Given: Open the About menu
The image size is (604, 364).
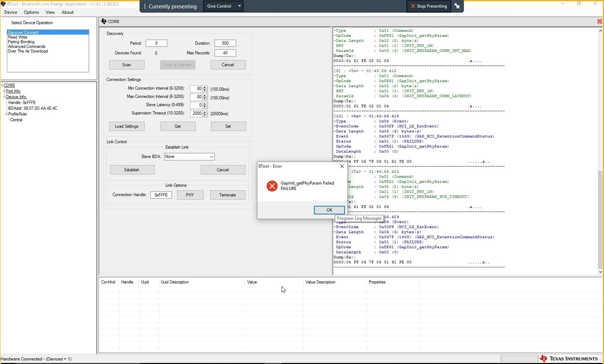Looking at the screenshot, I should [x=68, y=12].
